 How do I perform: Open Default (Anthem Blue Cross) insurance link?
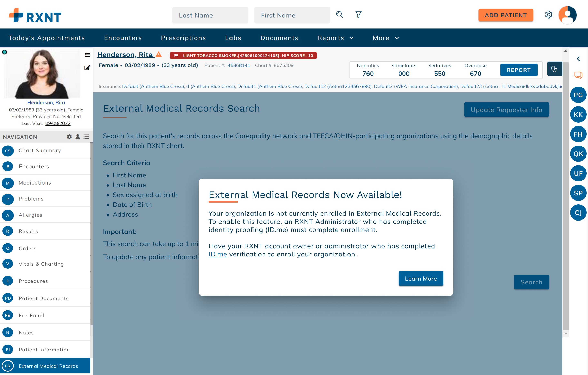(x=153, y=86)
